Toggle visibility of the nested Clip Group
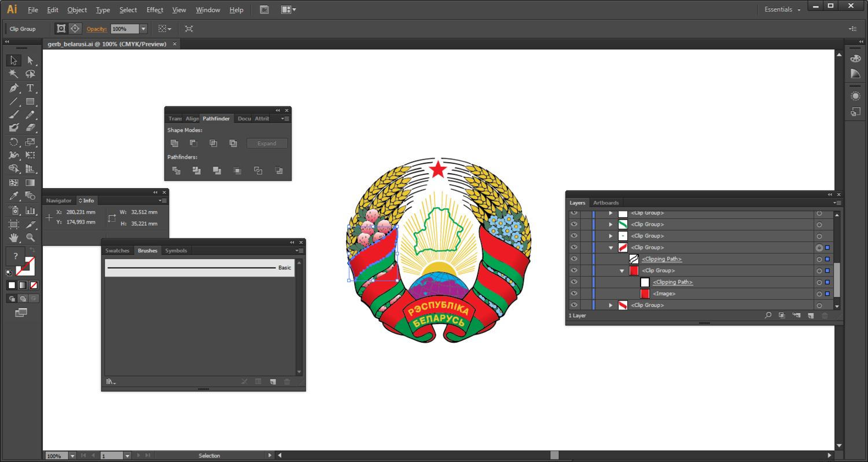The height and width of the screenshot is (462, 868). [x=574, y=270]
